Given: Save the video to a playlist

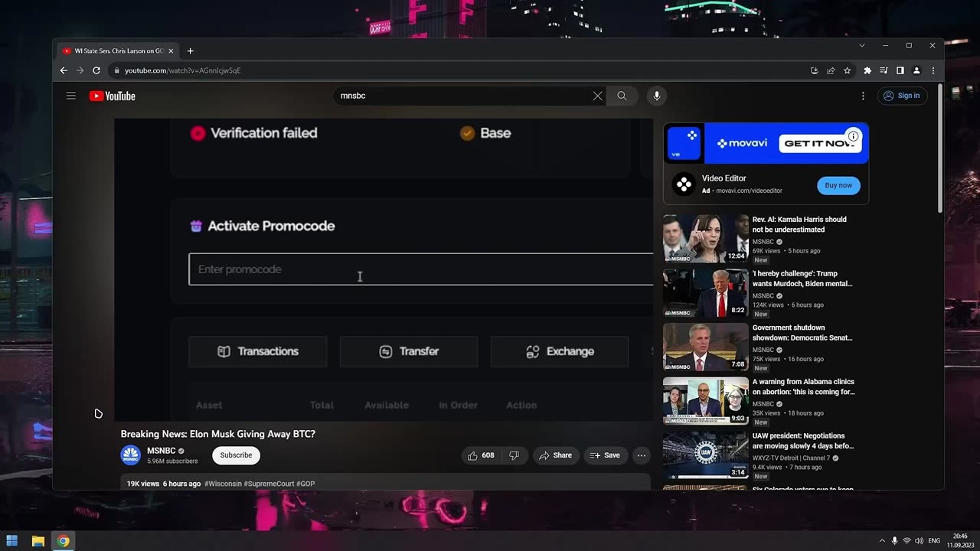Looking at the screenshot, I should pyautogui.click(x=606, y=455).
